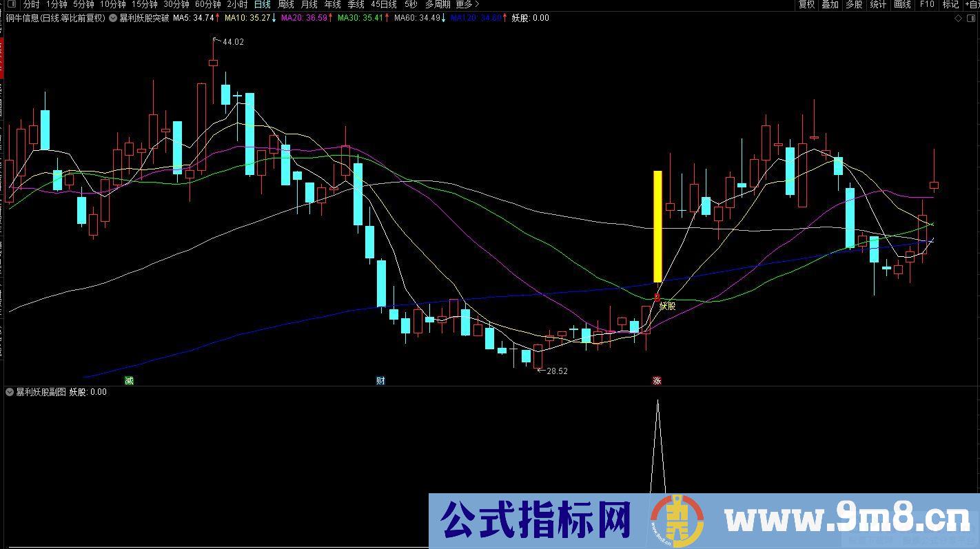Image resolution: width=980 pixels, height=549 pixels.
Task: Switch to 周线 weekly chart
Action: pyautogui.click(x=285, y=4)
